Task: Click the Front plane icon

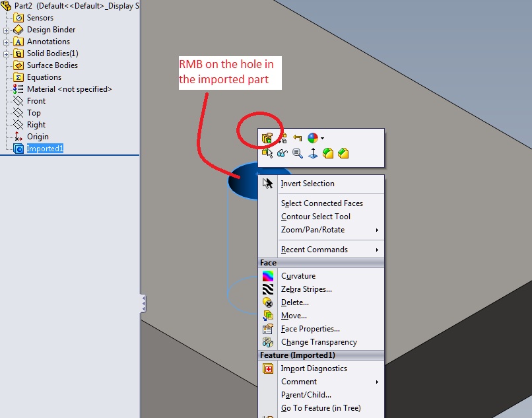Action: point(18,101)
